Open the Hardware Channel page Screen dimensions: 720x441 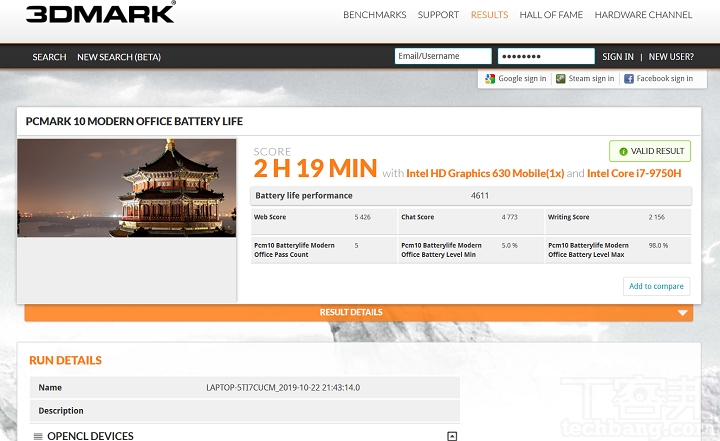click(x=643, y=15)
